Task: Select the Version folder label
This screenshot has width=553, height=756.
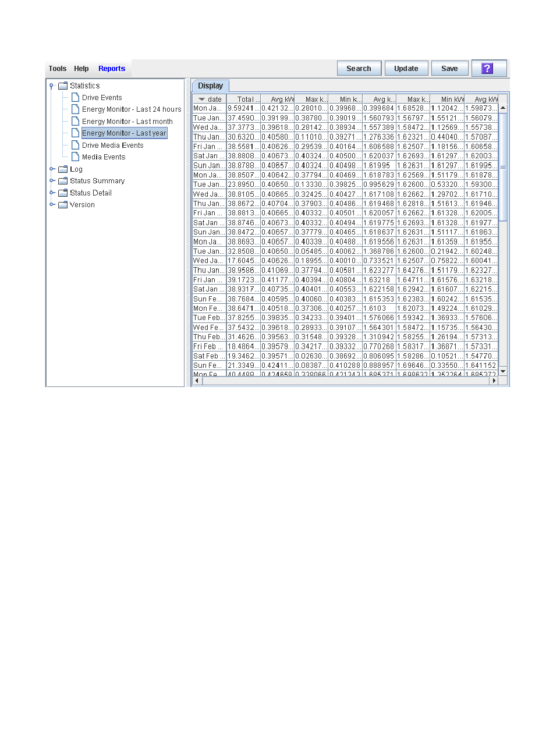Action: (x=82, y=205)
